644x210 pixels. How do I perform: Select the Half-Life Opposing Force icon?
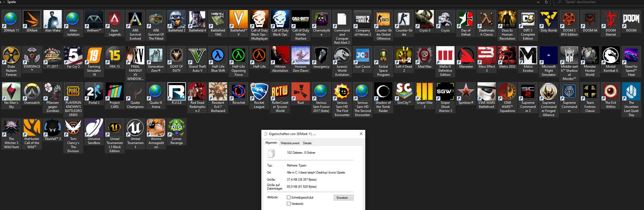(x=239, y=62)
